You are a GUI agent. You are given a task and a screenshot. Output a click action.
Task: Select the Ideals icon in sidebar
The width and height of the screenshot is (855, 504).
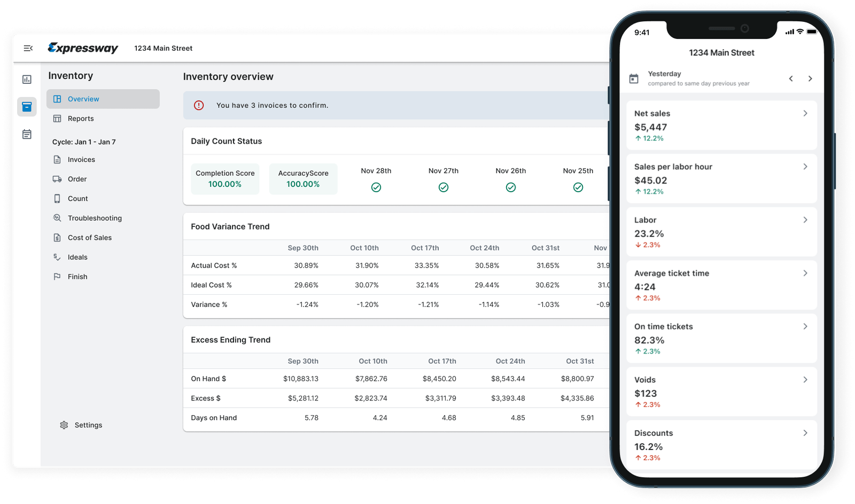(57, 257)
